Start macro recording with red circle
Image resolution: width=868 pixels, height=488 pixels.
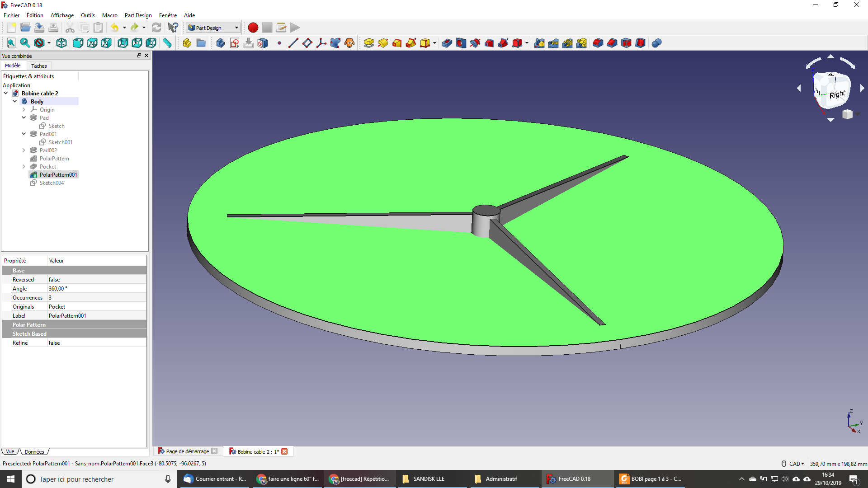coord(253,28)
